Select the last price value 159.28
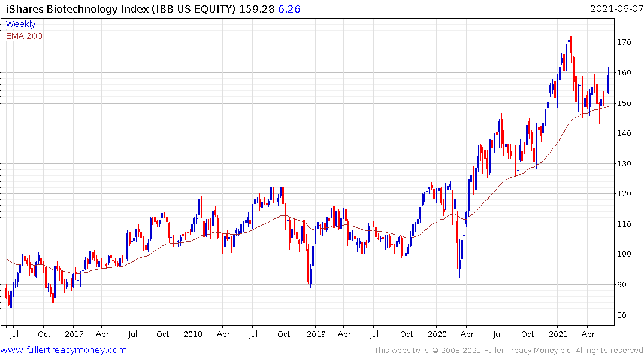644x359 pixels. pos(256,9)
